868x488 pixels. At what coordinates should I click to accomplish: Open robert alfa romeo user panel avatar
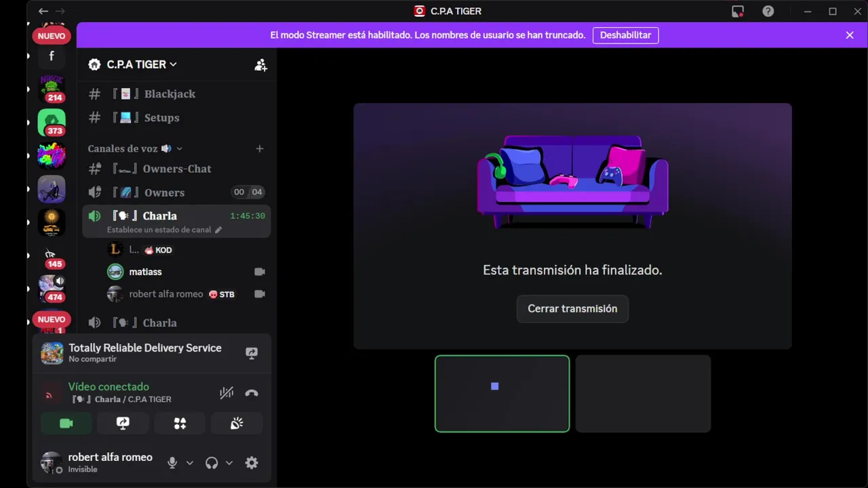(52, 463)
